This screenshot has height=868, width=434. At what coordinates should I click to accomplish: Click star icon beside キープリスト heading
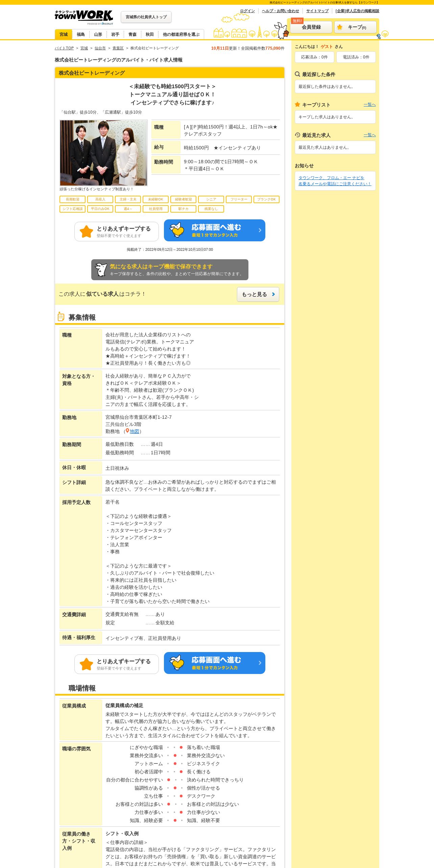pyautogui.click(x=297, y=104)
